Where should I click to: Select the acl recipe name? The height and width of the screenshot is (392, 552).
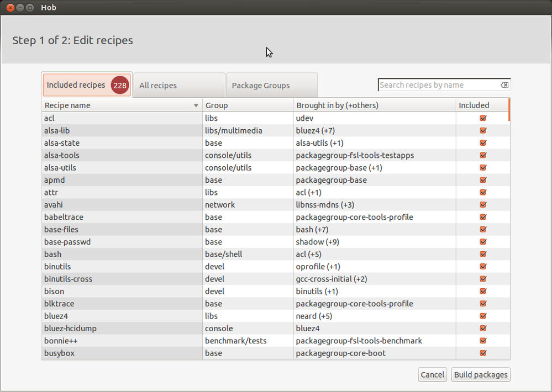tap(49, 118)
